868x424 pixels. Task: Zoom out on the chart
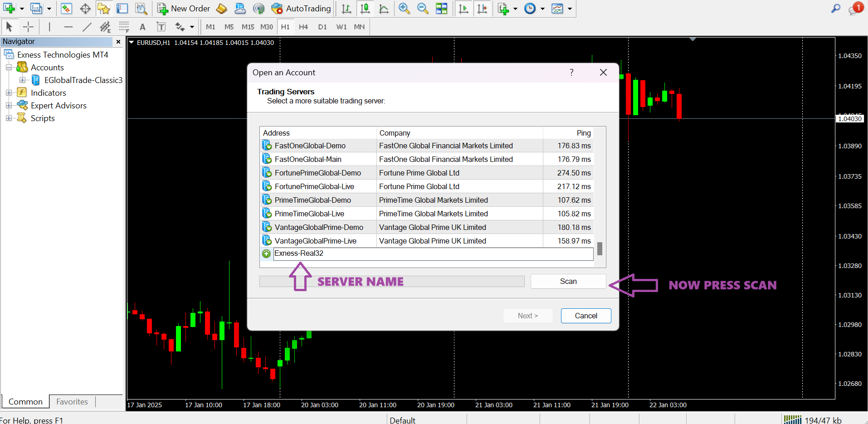pos(423,8)
